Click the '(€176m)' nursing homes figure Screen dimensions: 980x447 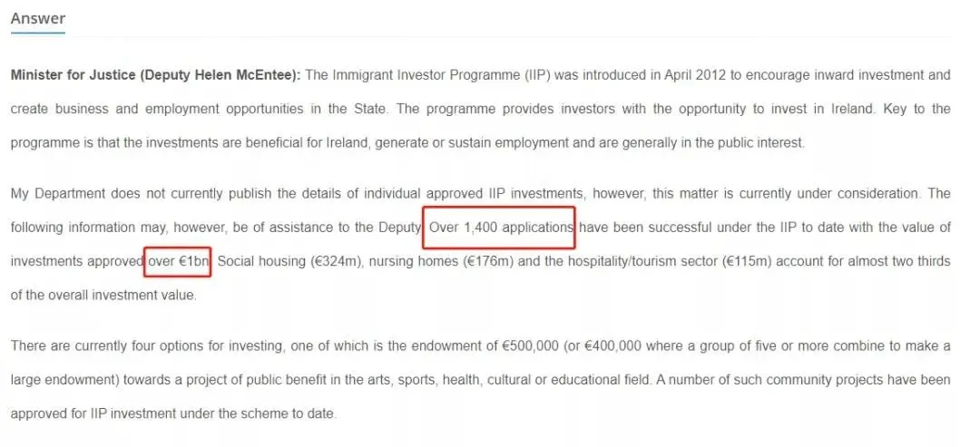pos(489,261)
